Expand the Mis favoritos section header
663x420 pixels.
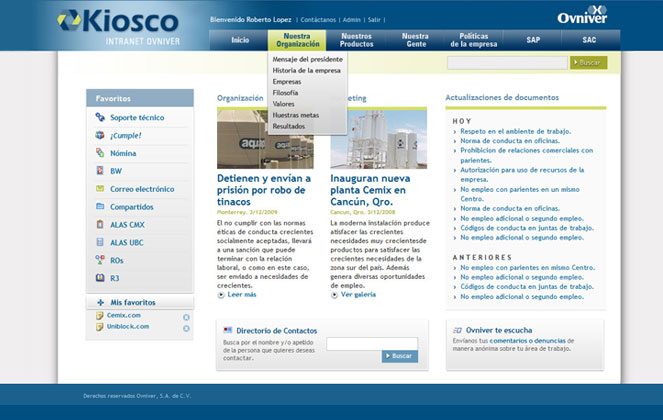click(140, 302)
